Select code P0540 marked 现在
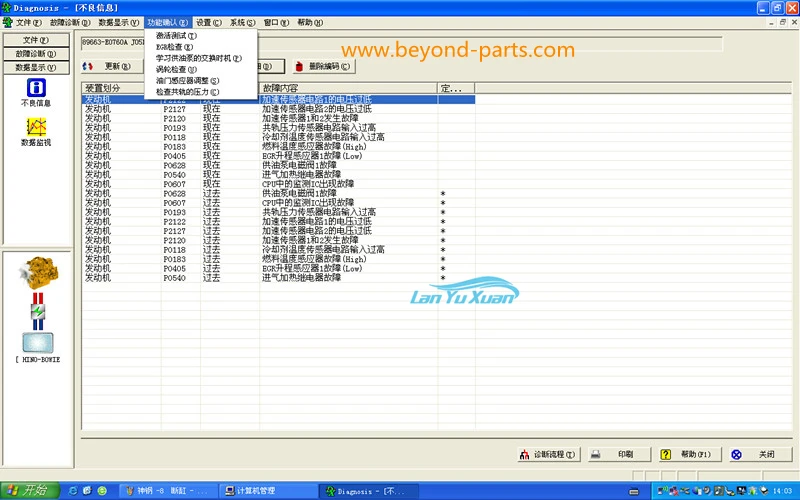The height and width of the screenshot is (500, 800). tap(174, 175)
